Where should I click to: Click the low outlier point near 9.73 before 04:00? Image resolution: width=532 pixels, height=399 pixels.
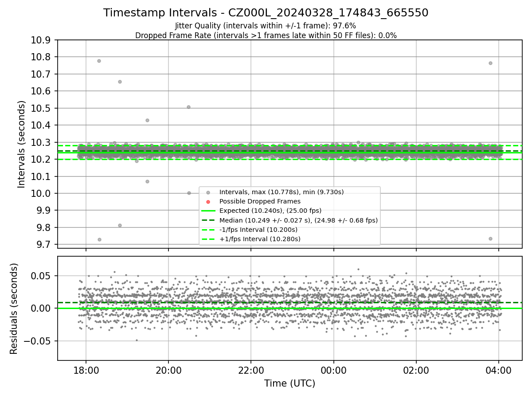490,239
